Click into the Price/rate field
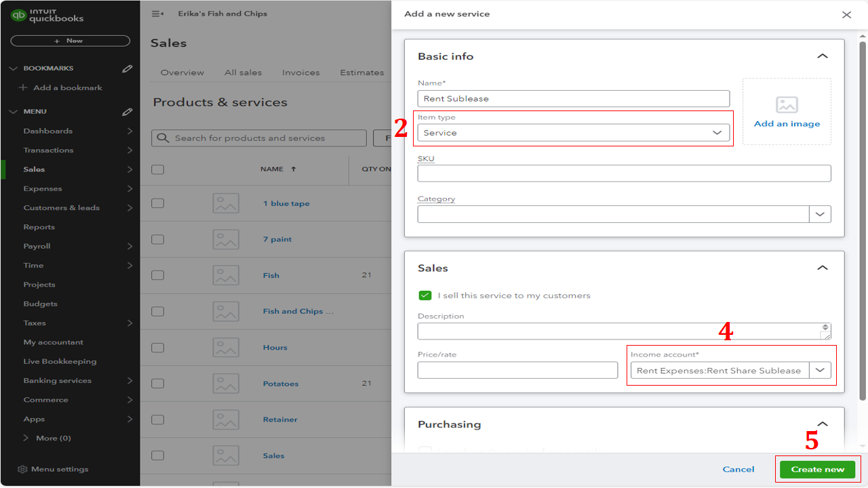The height and width of the screenshot is (488, 868). coord(517,370)
